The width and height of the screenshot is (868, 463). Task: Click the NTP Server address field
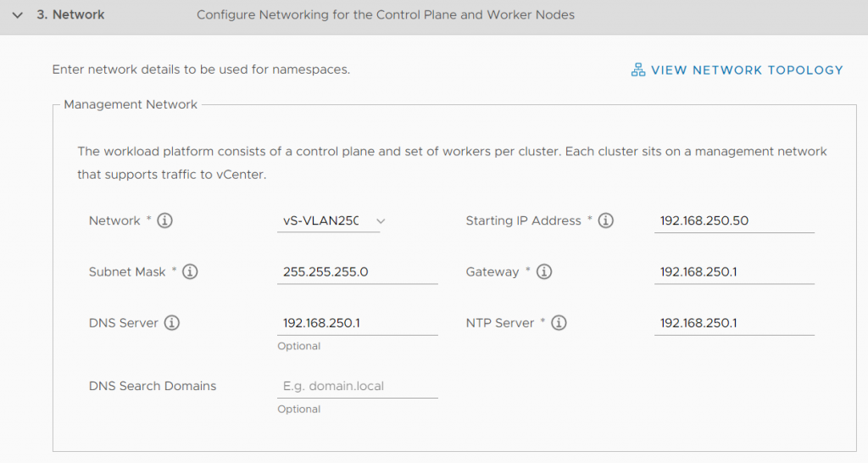coord(734,323)
